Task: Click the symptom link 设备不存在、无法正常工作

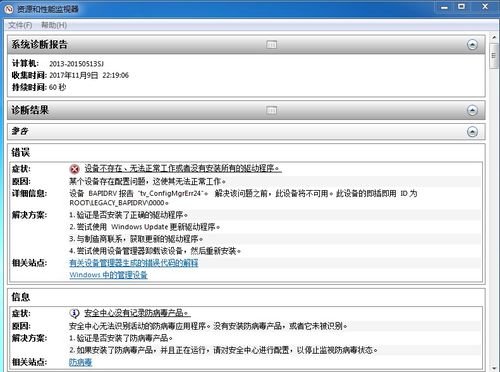Action: (183, 168)
